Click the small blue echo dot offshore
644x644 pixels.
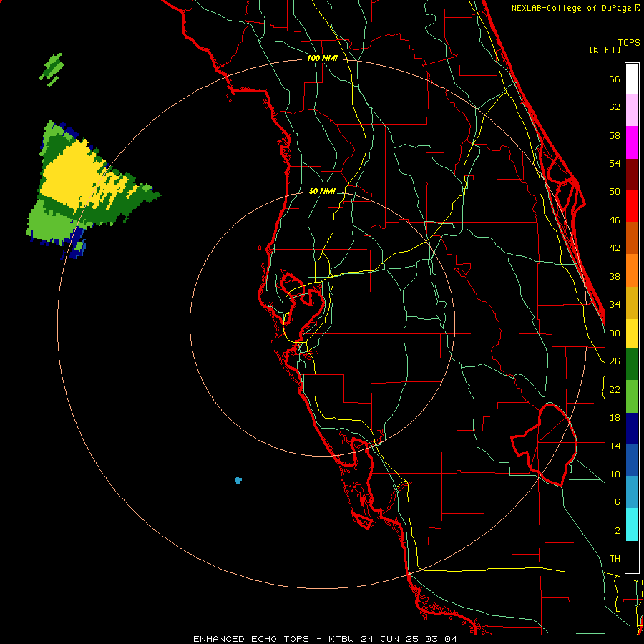[x=238, y=479]
